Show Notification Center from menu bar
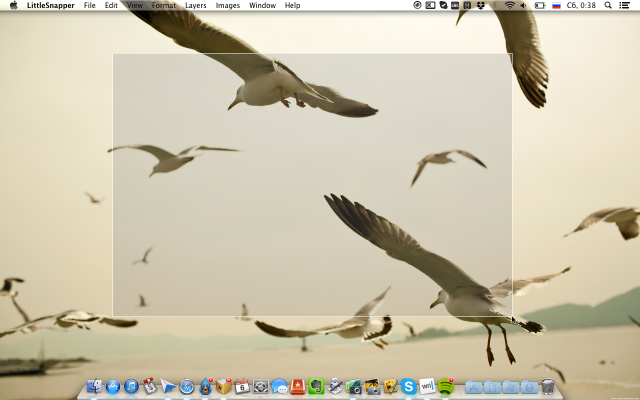Viewport: 640px width, 400px height. 626,5
